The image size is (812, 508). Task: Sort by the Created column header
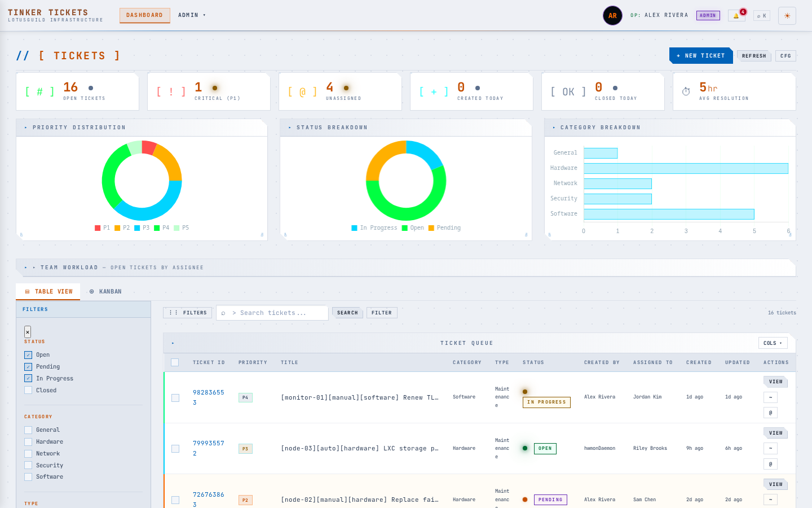[699, 362]
